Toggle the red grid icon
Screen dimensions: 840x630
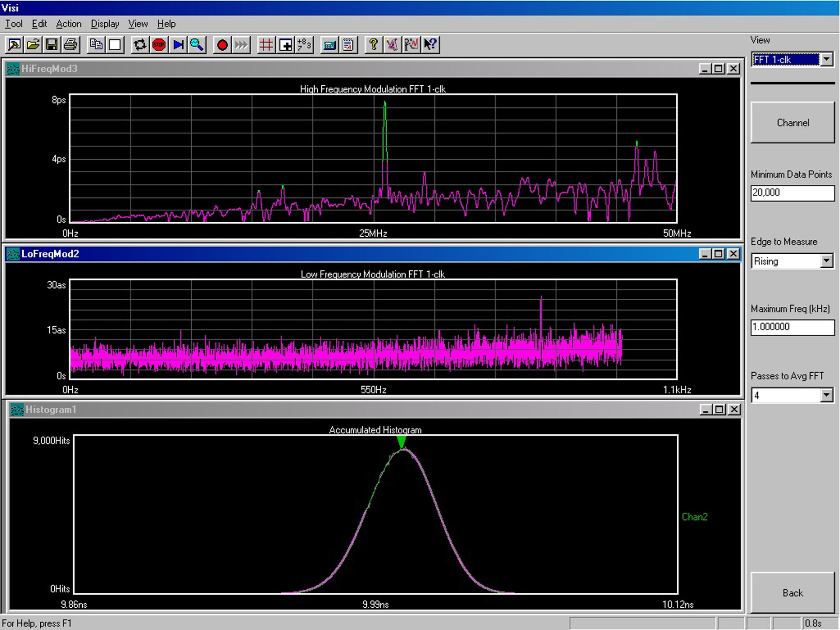click(266, 45)
